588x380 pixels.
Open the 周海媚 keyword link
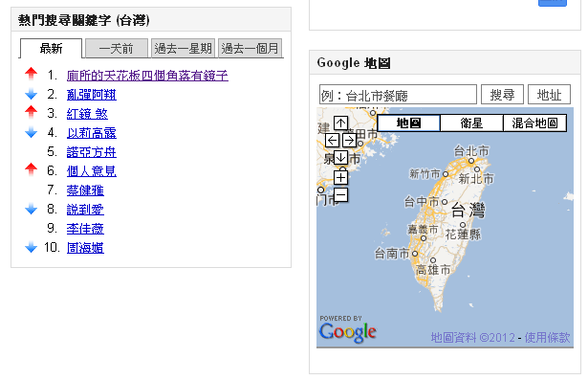(85, 248)
